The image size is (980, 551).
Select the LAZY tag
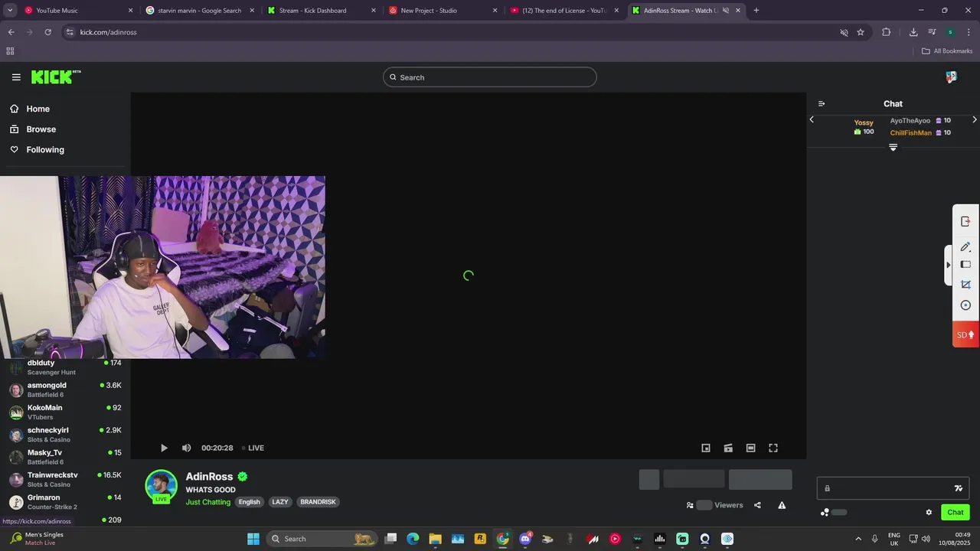(280, 502)
